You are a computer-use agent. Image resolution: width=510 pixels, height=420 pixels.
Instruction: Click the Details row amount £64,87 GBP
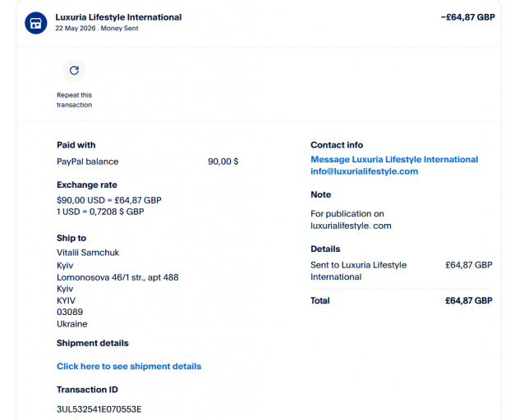[x=469, y=265]
